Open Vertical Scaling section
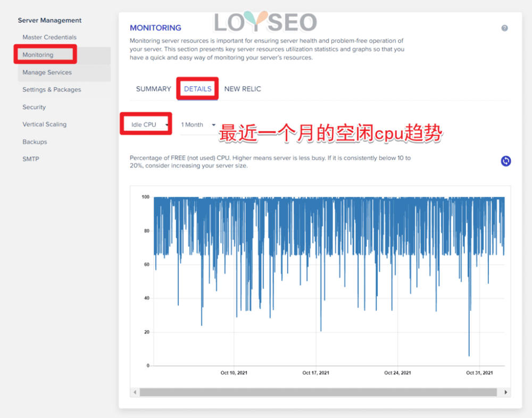The width and height of the screenshot is (532, 418). coord(45,124)
